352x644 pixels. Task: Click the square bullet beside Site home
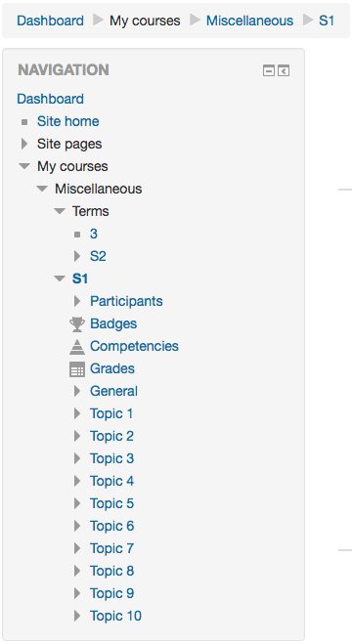24,122
